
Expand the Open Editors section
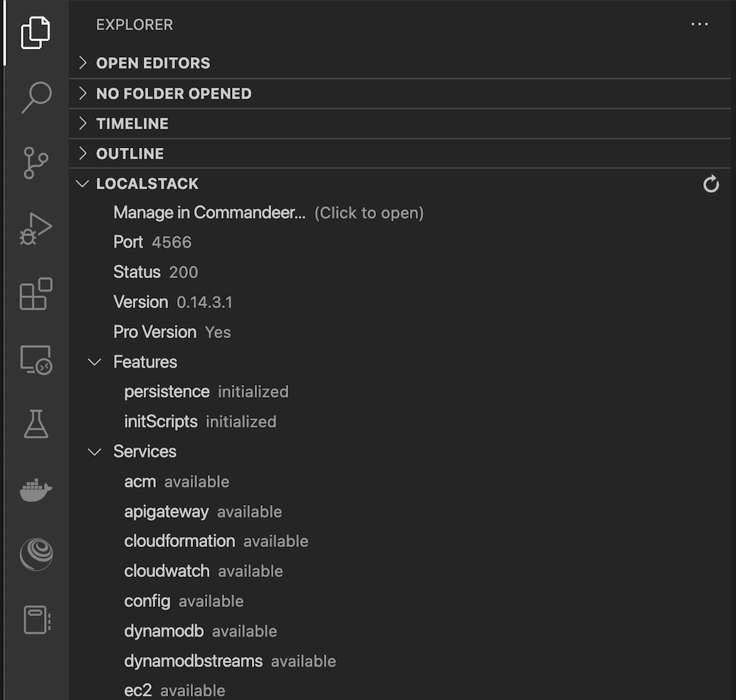(399, 63)
